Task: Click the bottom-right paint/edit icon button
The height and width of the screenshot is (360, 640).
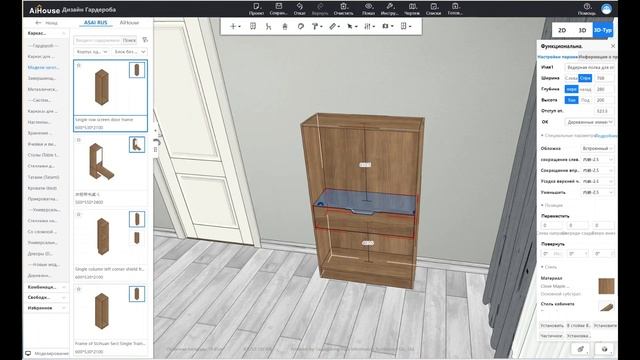Action: click(x=580, y=349)
